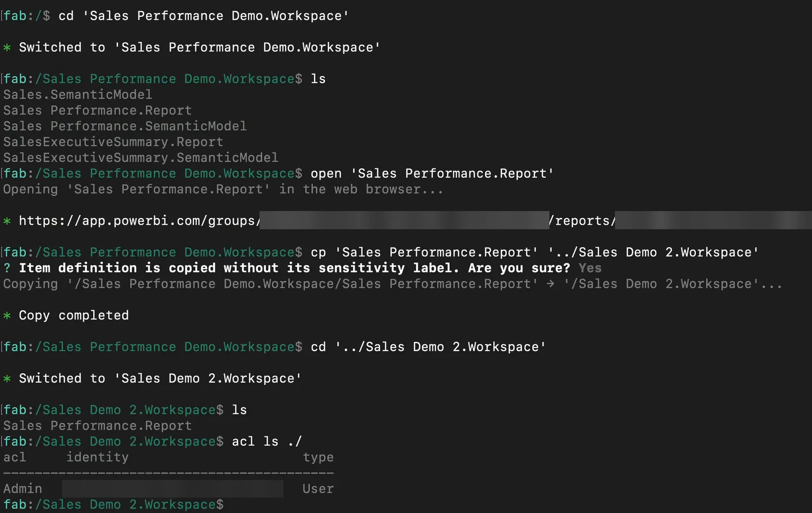This screenshot has width=812, height=513.
Task: Click the first "cd 'Sales Performance Demo.Workspace'" command
Action: click(204, 16)
